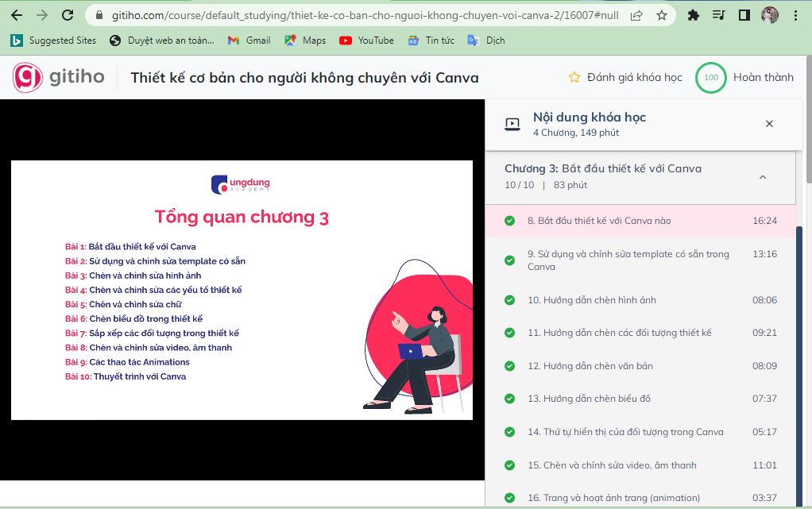Viewport: 812px width, 509px height.
Task: Click the video screen icon beside Nội dung khóa học
Action: (512, 124)
